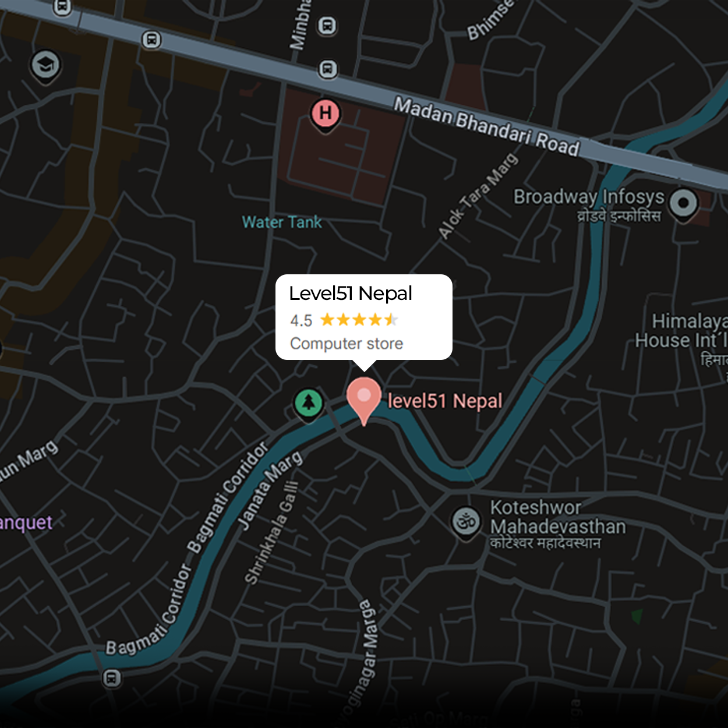This screenshot has width=728, height=728.
Task: Click the Broadway Infosys place label
Action: (x=589, y=205)
